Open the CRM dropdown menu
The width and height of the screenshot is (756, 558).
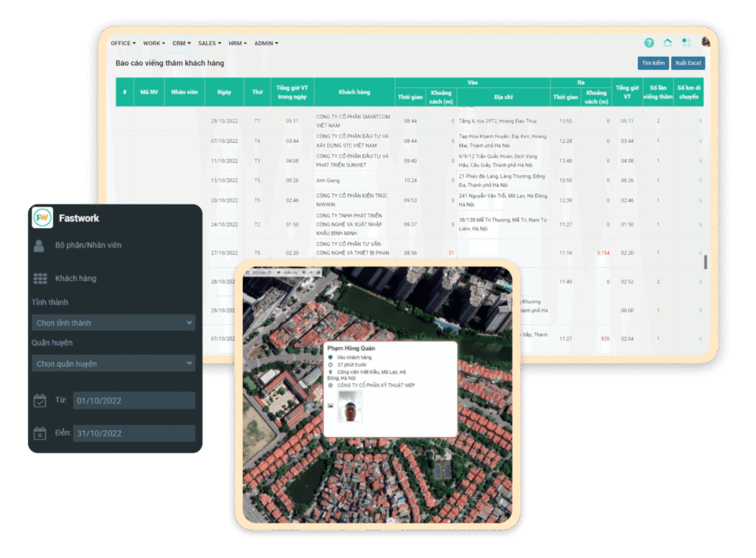181,44
